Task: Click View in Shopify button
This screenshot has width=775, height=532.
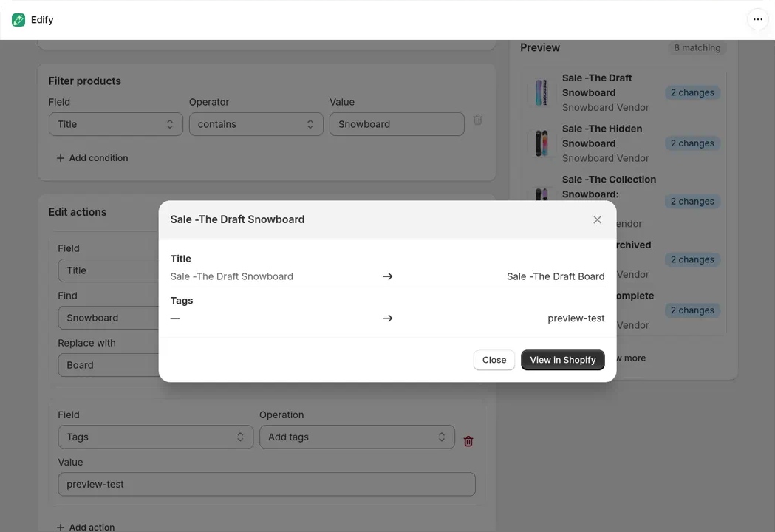Action: click(x=562, y=360)
